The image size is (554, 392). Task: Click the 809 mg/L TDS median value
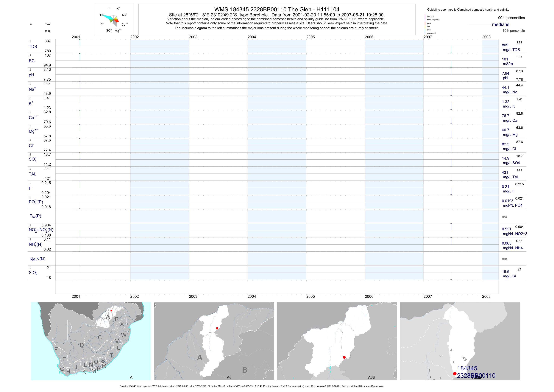pos(505,45)
